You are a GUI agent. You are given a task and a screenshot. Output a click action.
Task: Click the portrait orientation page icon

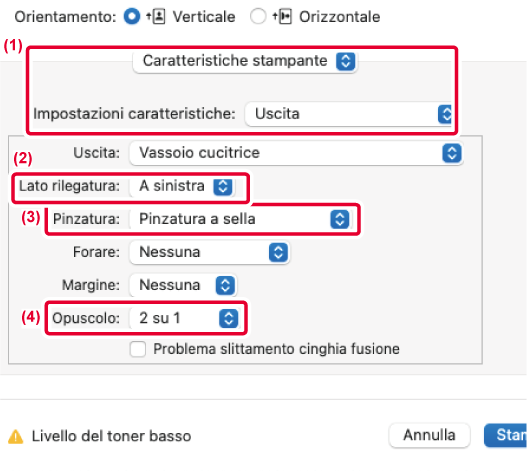[x=156, y=16]
